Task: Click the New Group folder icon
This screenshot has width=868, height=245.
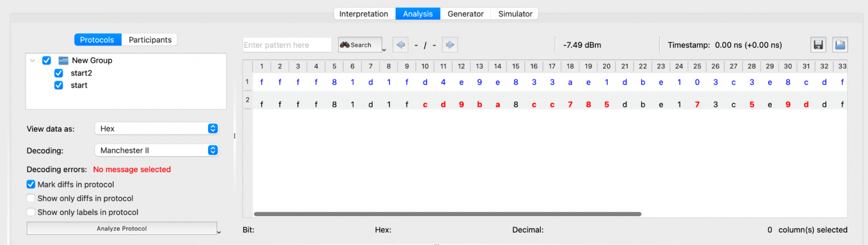Action: click(63, 61)
